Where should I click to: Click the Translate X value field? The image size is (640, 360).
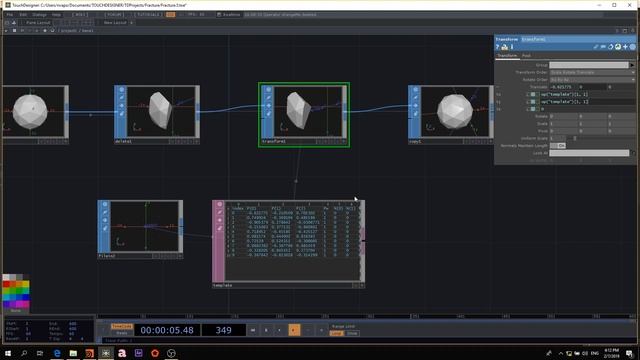[x=563, y=87]
